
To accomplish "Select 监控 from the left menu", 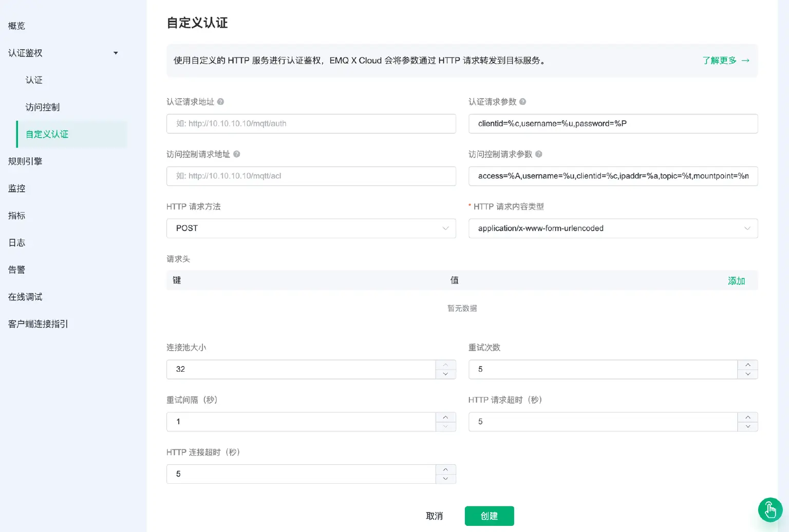I will [x=16, y=188].
